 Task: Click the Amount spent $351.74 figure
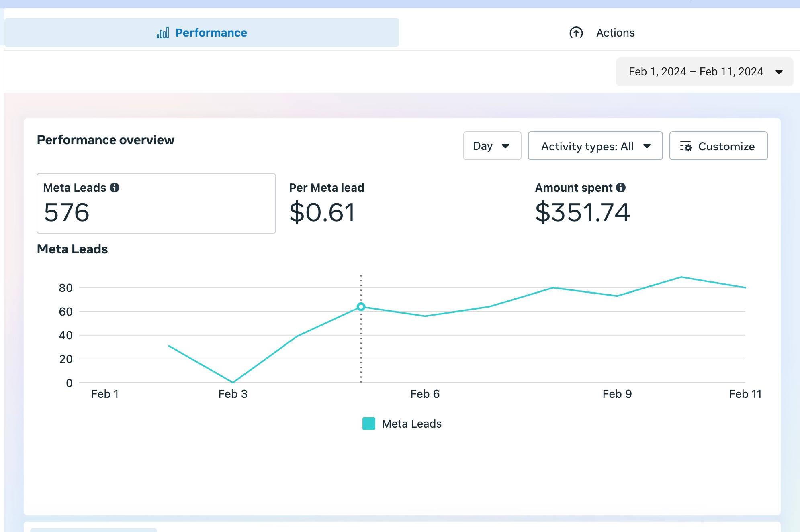583,213
